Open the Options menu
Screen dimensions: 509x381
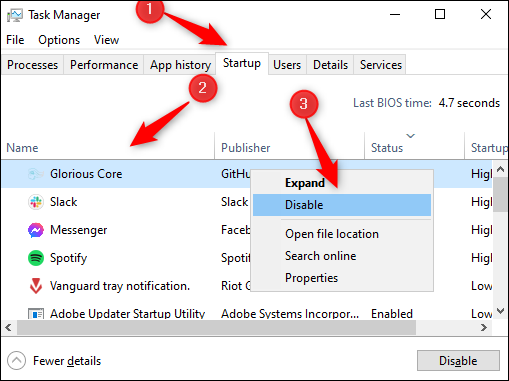coord(59,40)
